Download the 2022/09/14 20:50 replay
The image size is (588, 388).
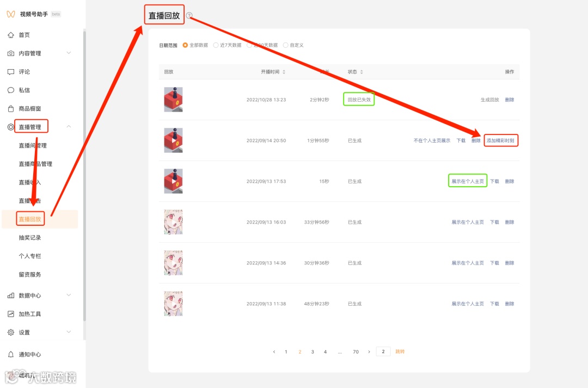tap(461, 140)
